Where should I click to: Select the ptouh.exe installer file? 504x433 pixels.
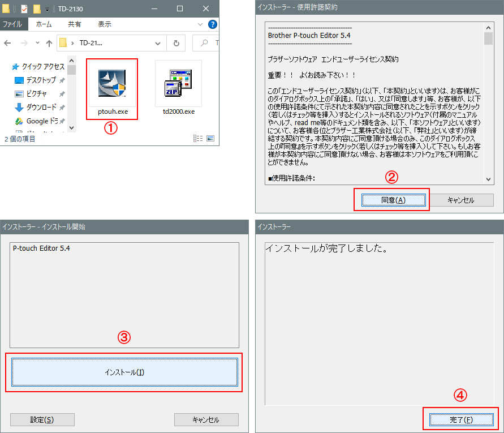tap(113, 88)
